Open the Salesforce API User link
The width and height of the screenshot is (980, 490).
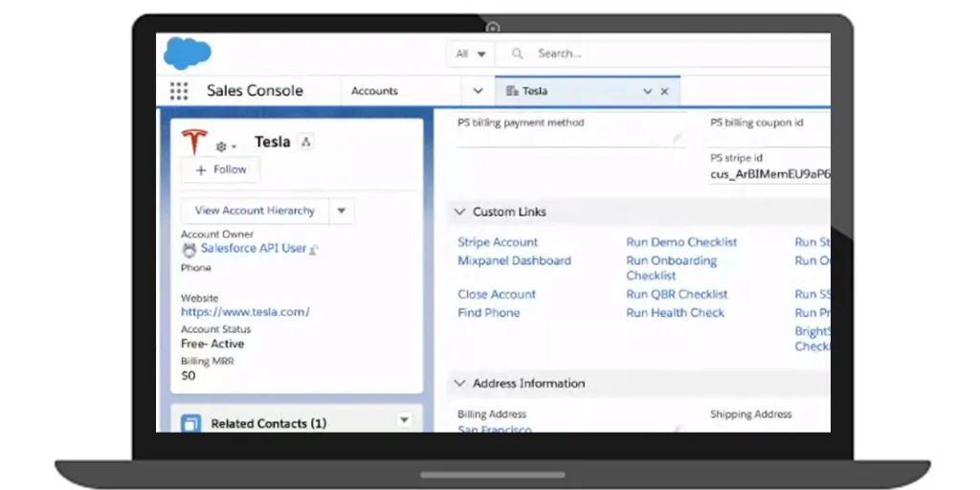[x=253, y=248]
